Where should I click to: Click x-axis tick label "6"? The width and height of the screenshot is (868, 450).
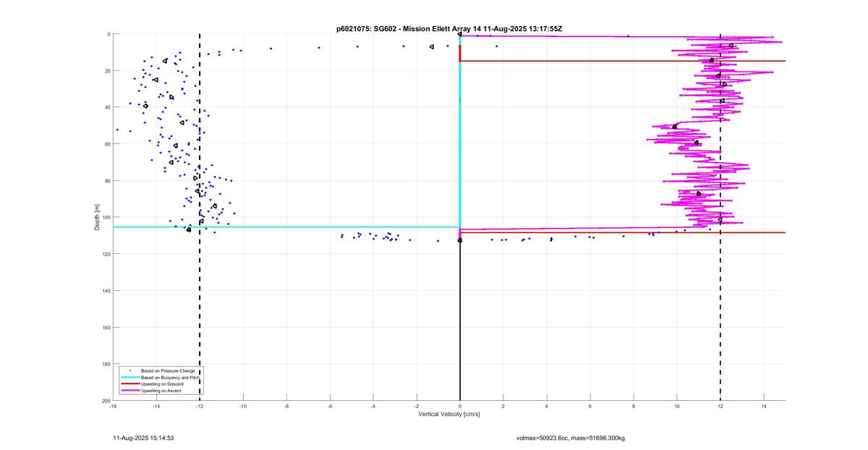pyautogui.click(x=590, y=406)
